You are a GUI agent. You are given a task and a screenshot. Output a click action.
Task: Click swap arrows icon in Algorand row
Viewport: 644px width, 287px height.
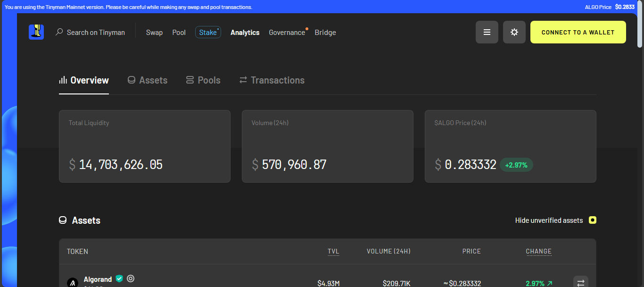(x=581, y=282)
